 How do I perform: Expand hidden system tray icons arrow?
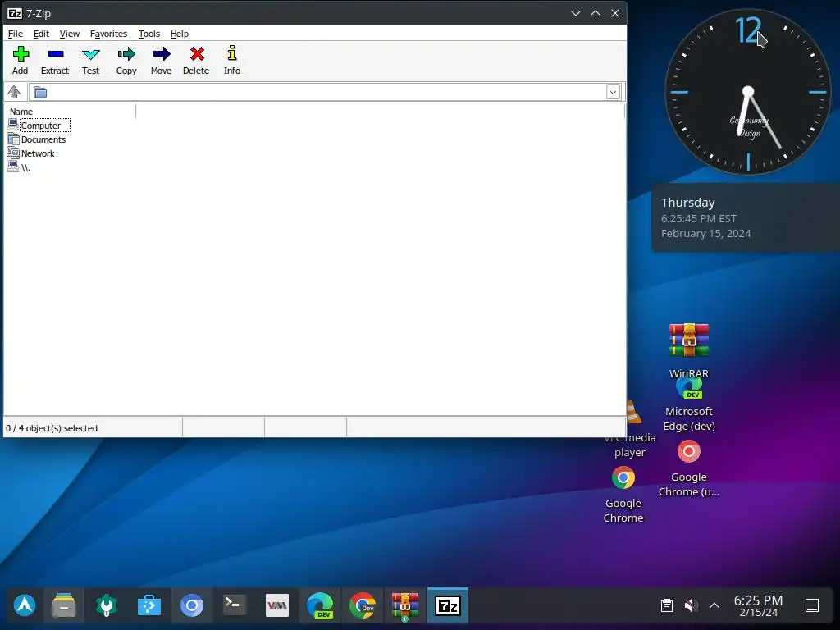click(714, 605)
